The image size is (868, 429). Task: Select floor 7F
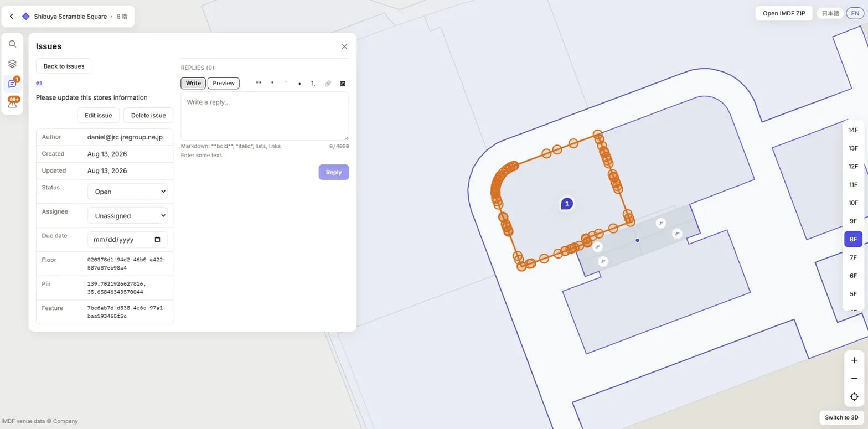tap(853, 257)
